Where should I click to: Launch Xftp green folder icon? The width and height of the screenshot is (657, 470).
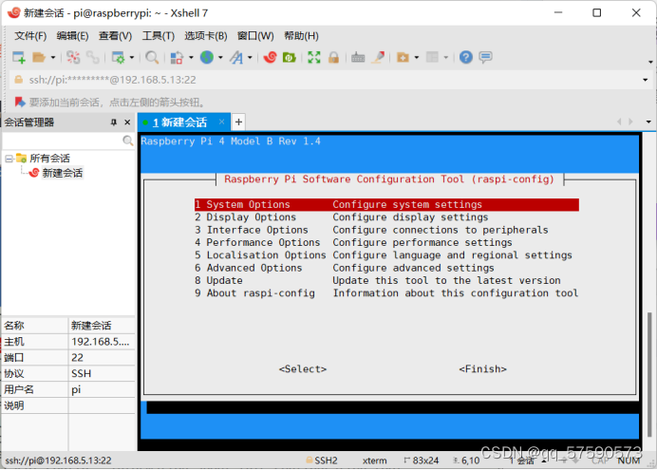(289, 57)
